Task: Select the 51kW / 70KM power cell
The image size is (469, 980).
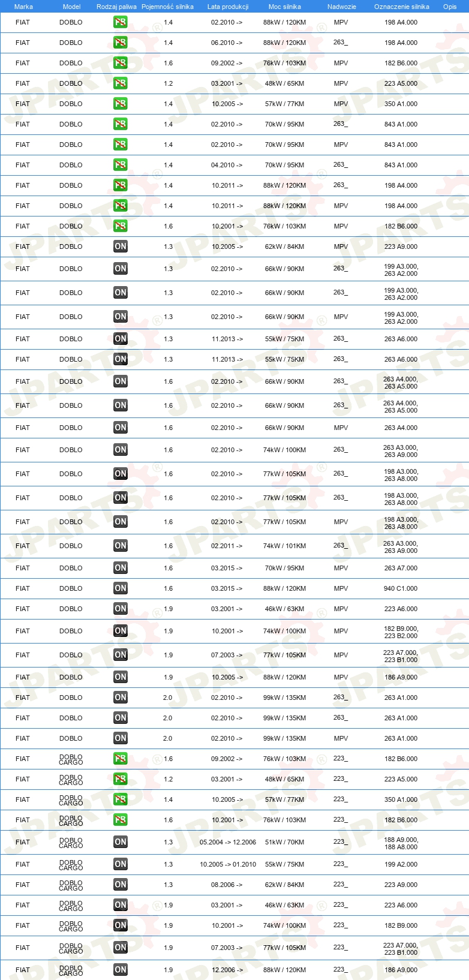Action: [284, 842]
